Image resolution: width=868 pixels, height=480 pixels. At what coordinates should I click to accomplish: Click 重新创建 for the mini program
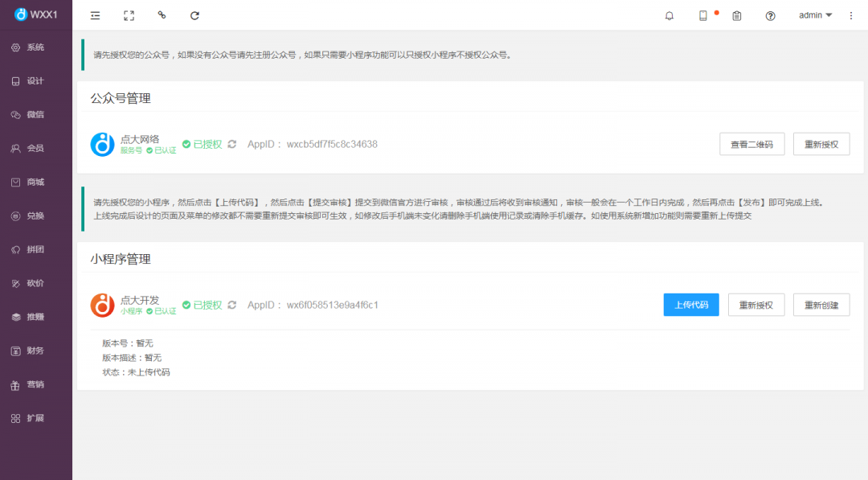click(821, 305)
